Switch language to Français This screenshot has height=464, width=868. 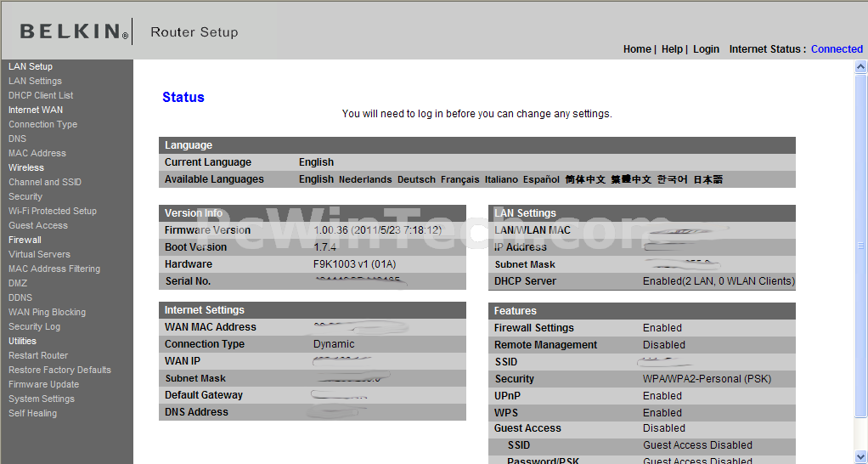460,179
